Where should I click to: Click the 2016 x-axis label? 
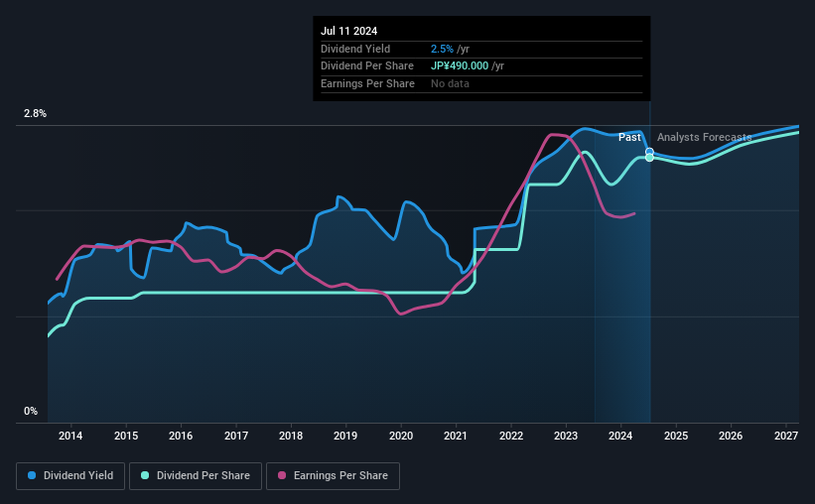[181, 436]
